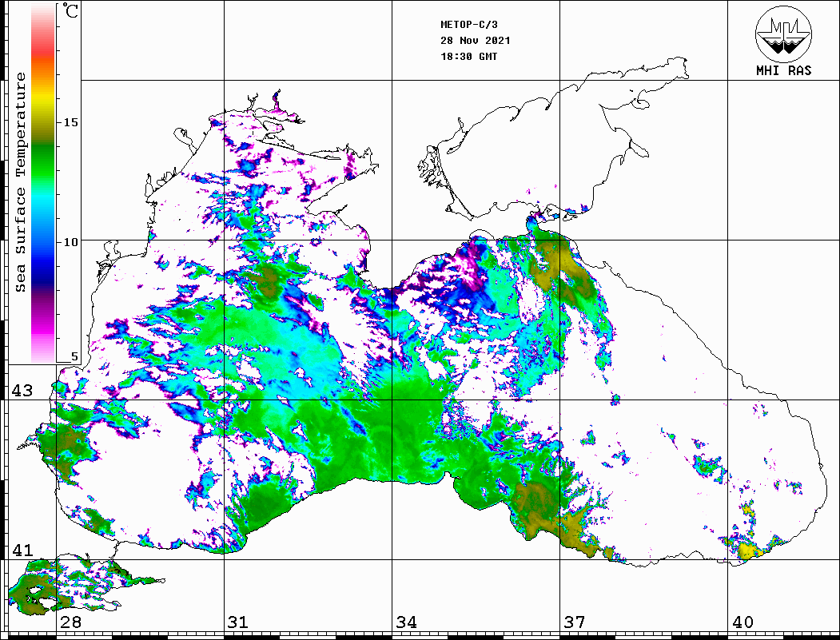Click the latitude label 41
Viewport: 840px width, 640px height.
[x=22, y=550]
